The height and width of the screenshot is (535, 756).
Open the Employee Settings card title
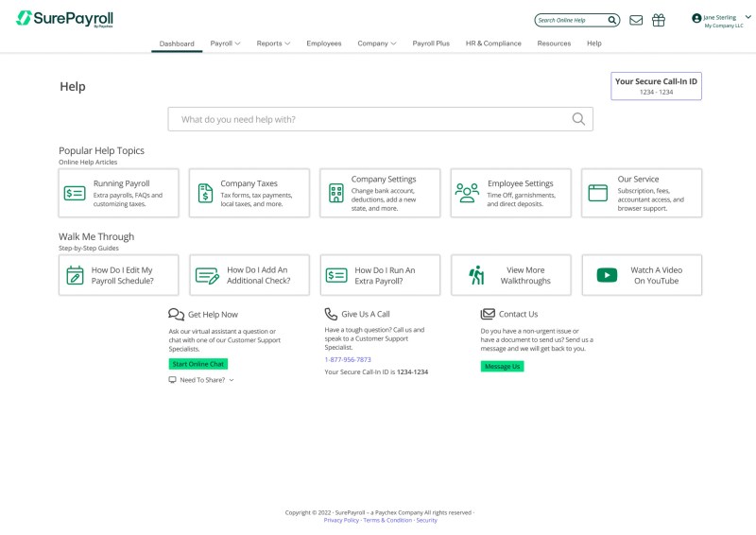click(x=521, y=183)
